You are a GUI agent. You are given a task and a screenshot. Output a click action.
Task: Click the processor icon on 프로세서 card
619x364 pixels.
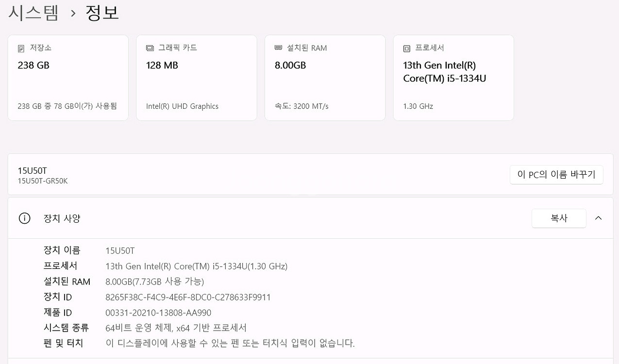click(406, 48)
